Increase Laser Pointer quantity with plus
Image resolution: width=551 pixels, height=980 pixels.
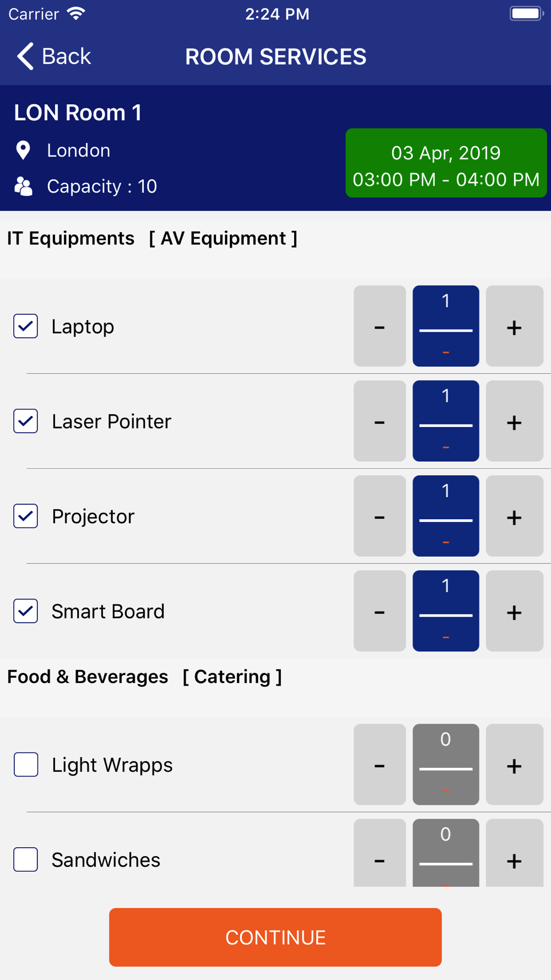pyautogui.click(x=514, y=422)
